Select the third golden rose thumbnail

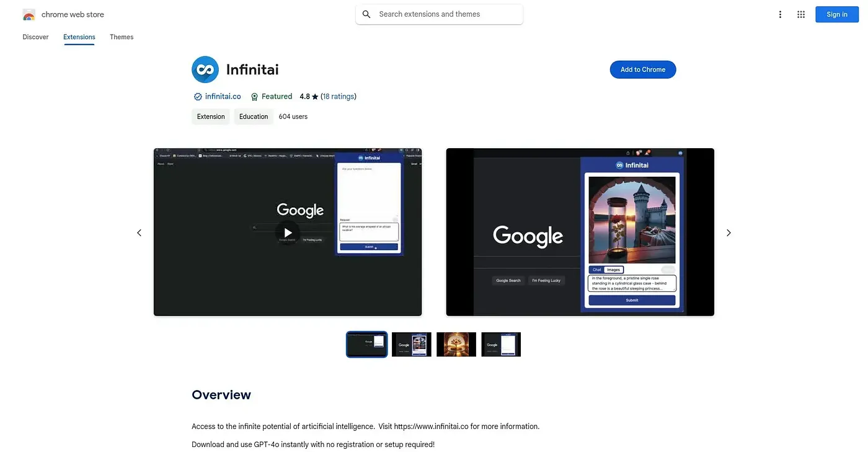coord(456,344)
